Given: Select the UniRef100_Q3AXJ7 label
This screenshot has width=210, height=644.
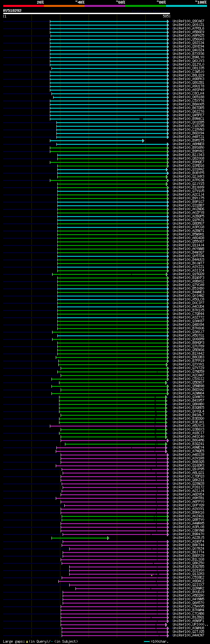Looking at the screenshot, I should click(188, 332).
